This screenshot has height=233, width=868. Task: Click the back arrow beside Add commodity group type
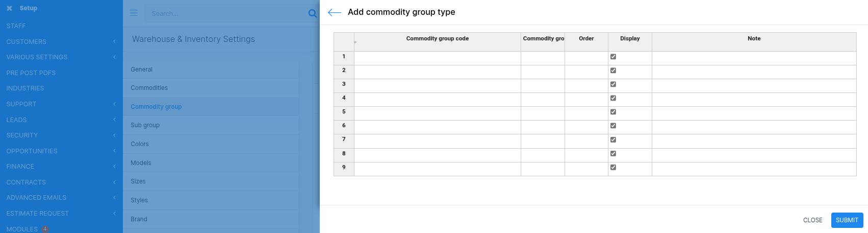click(334, 13)
